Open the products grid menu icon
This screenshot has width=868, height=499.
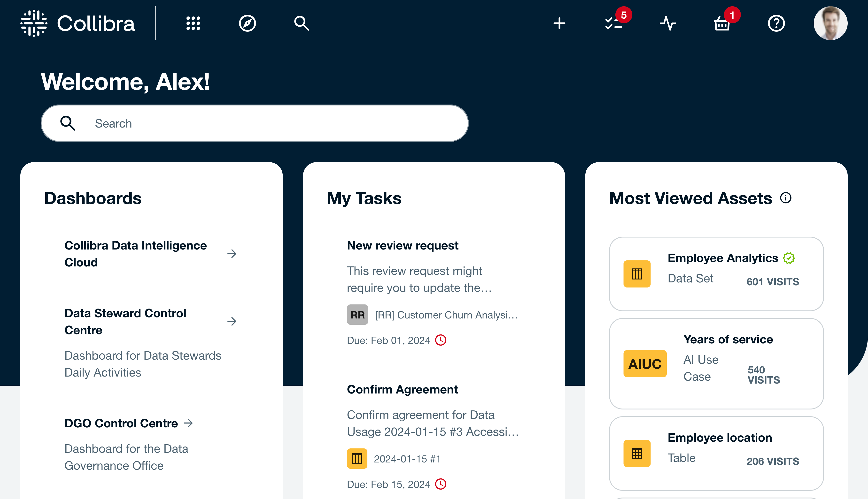193,23
